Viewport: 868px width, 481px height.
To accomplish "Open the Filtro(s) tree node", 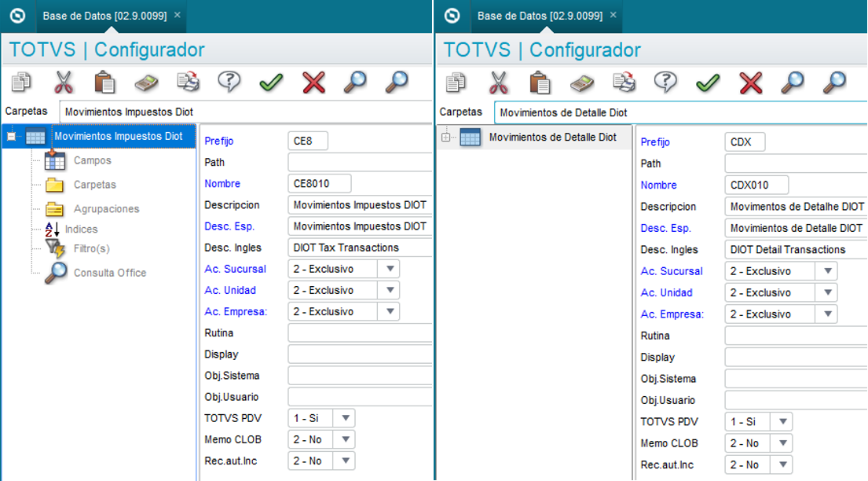I will (x=91, y=249).
